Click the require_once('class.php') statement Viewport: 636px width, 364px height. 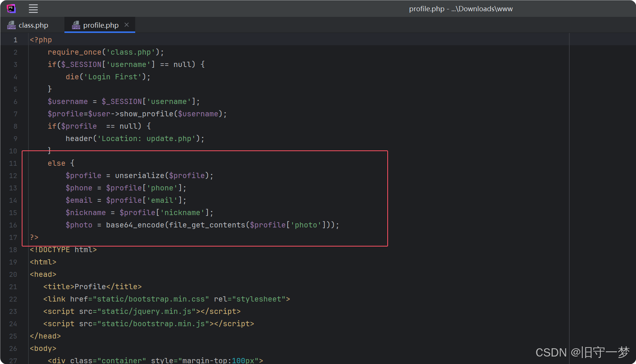pos(106,52)
